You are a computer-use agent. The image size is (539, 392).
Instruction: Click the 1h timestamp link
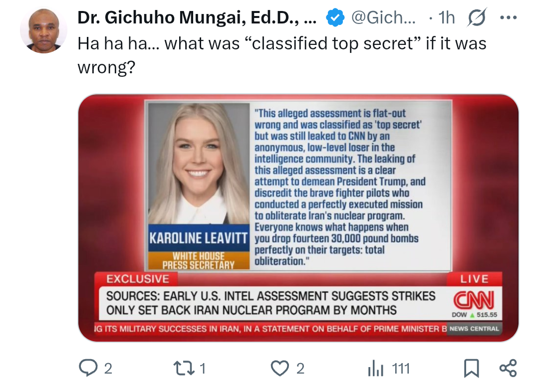tap(447, 17)
